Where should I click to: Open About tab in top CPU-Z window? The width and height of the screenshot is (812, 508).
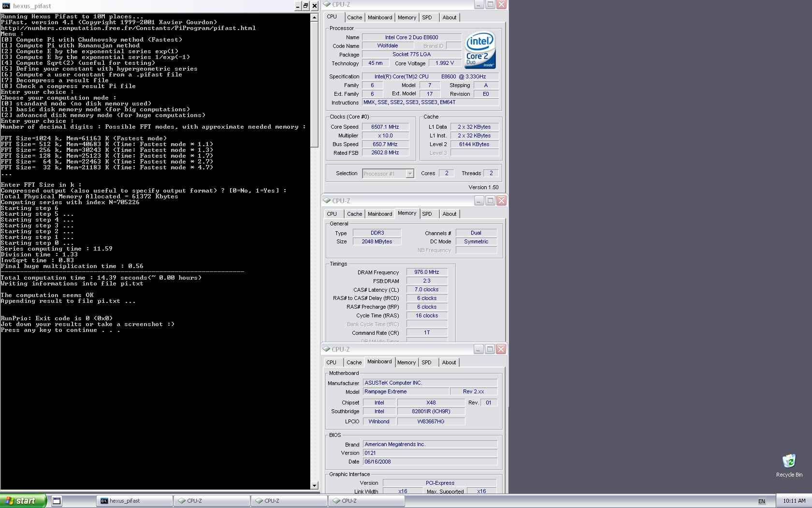[449, 17]
